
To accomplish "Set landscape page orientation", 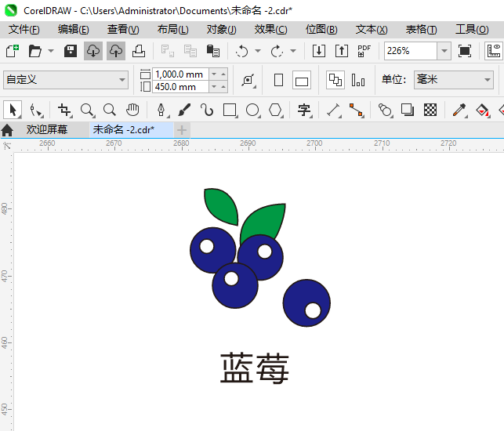I will pos(302,80).
